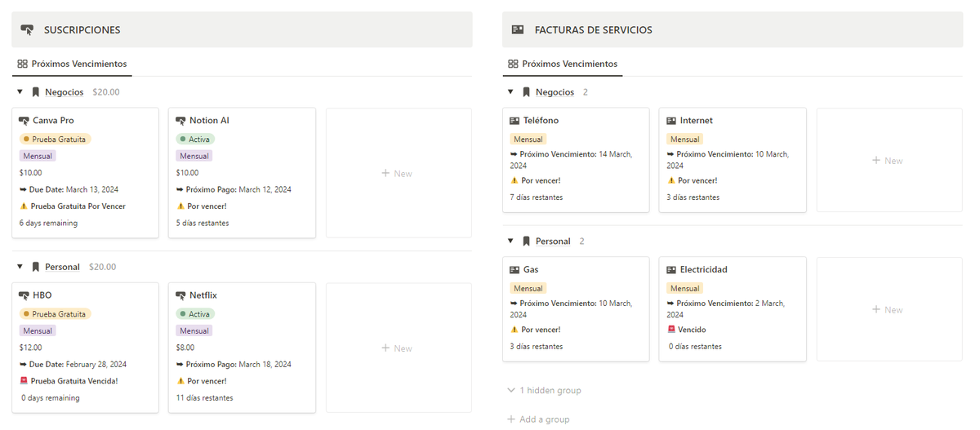Click the red siren icon on HBO card
The image size is (980, 430).
[24, 381]
